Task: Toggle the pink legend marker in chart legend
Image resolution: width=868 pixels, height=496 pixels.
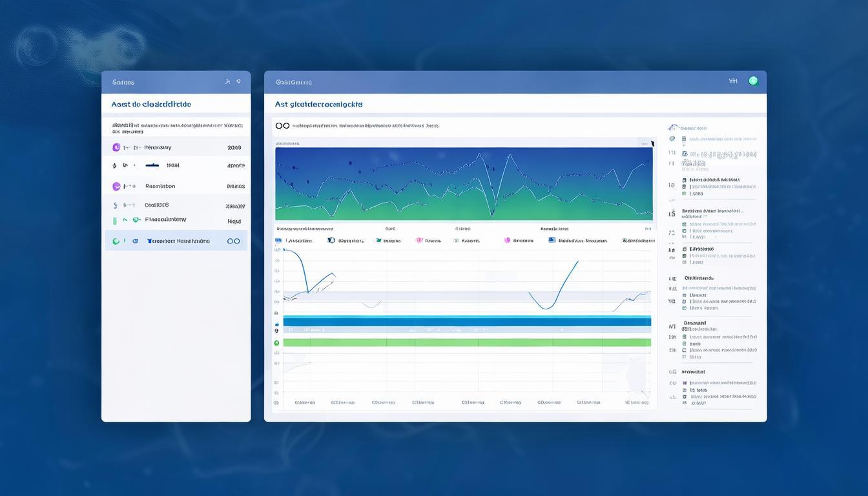Action: coord(419,240)
